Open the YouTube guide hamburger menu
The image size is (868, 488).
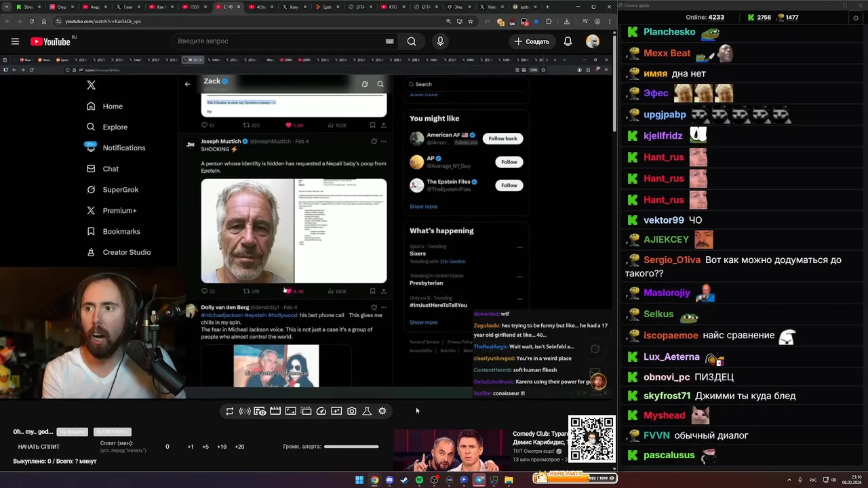click(15, 41)
